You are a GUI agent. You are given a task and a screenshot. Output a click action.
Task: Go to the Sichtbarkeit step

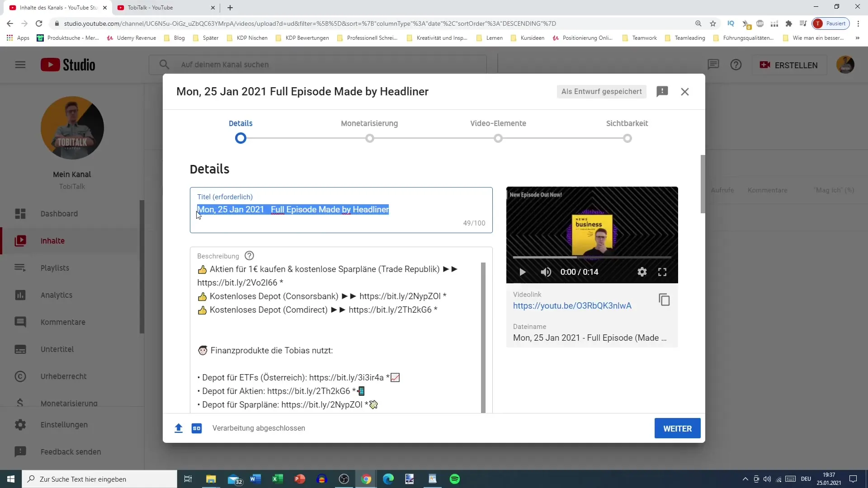tap(627, 130)
